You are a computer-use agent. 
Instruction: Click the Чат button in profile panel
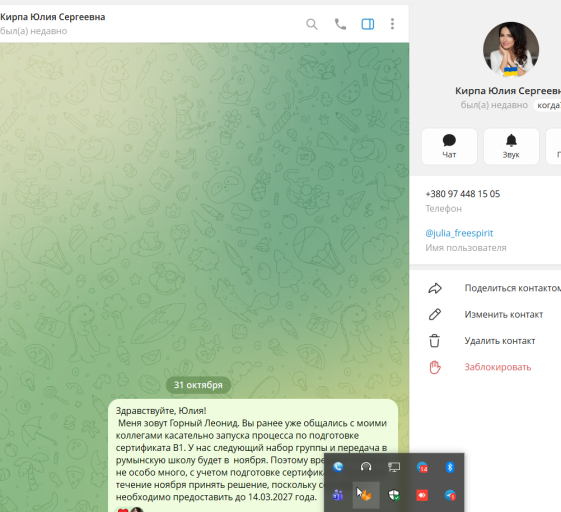click(449, 146)
